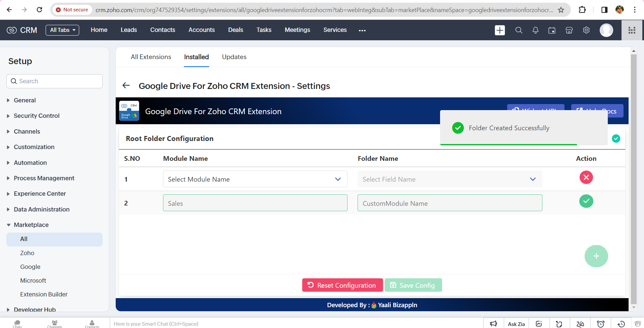The image size is (644, 328).
Task: Click the white plus create icon
Action: click(x=500, y=30)
